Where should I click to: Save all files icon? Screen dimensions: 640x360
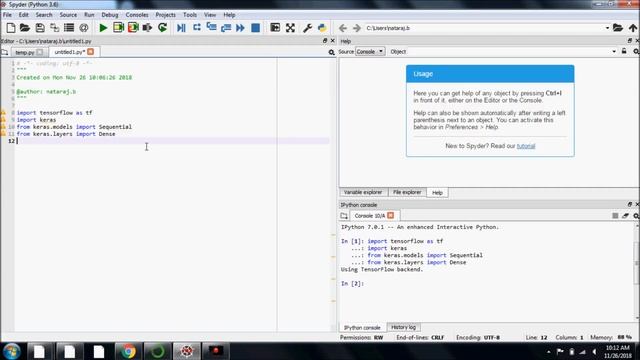click(54, 28)
